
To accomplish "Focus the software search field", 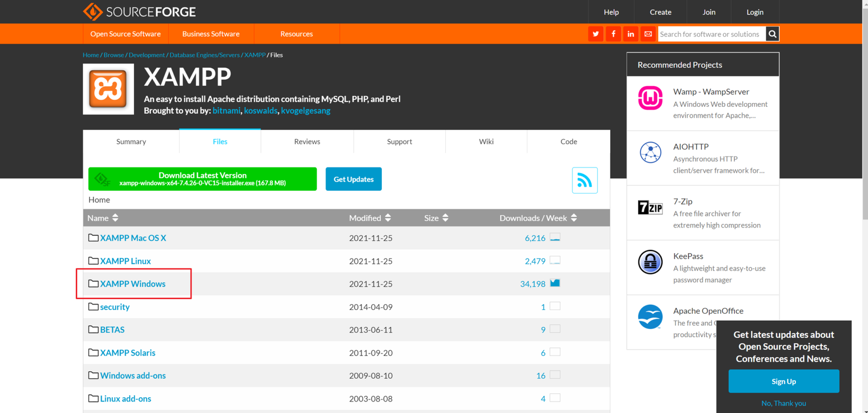I will click(x=712, y=34).
